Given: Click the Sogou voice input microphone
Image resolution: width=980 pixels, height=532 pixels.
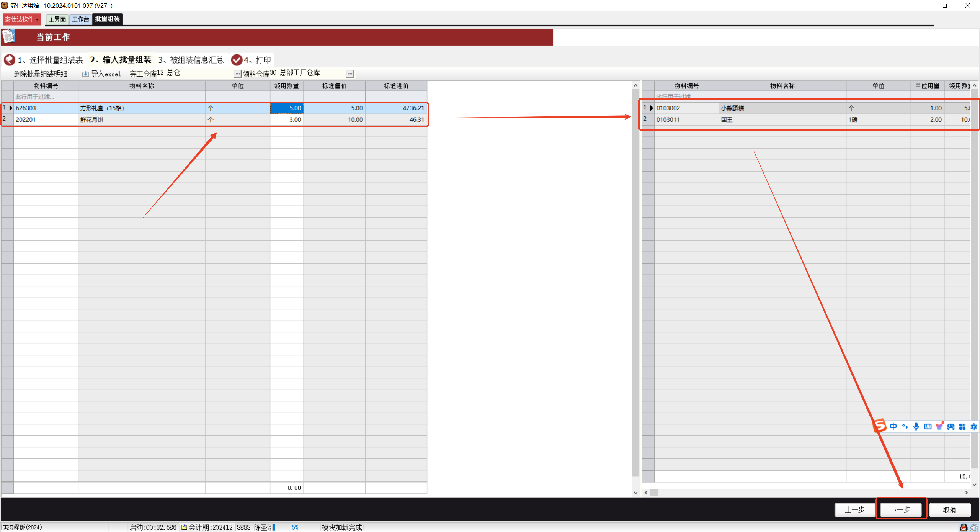Looking at the screenshot, I should coord(916,426).
